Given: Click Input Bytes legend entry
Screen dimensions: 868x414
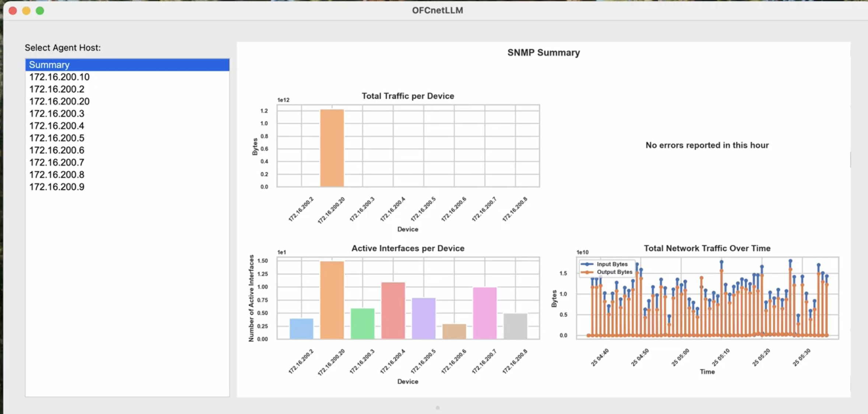Looking at the screenshot, I should pyautogui.click(x=612, y=264).
